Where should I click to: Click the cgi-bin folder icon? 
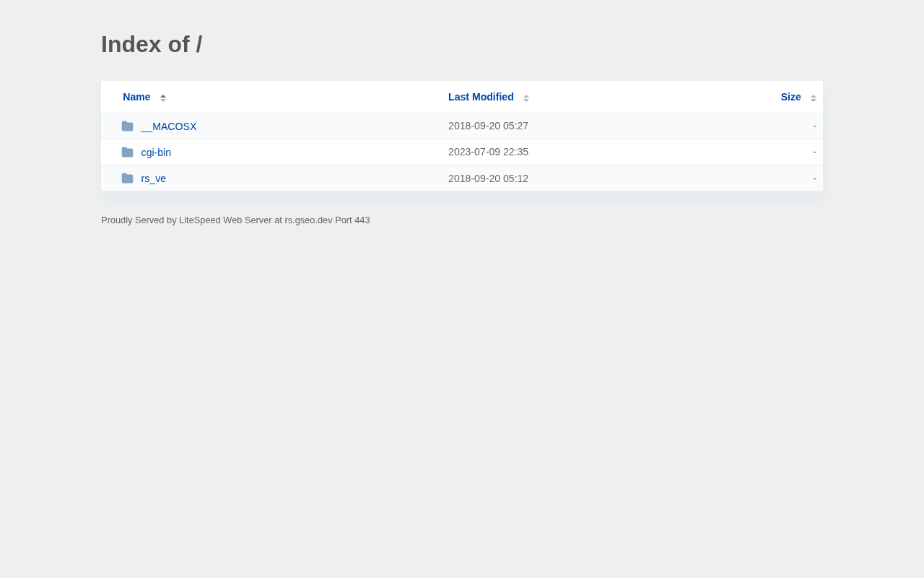point(127,152)
